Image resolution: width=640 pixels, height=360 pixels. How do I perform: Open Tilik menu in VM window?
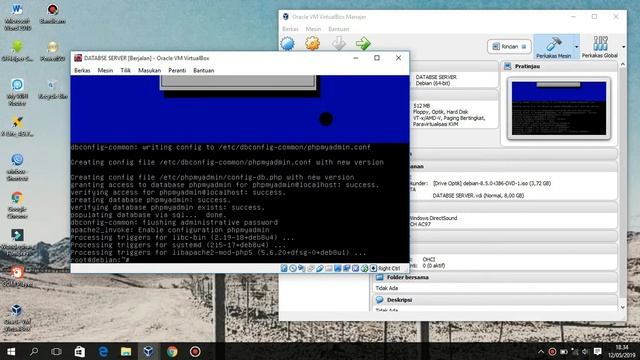(125, 70)
